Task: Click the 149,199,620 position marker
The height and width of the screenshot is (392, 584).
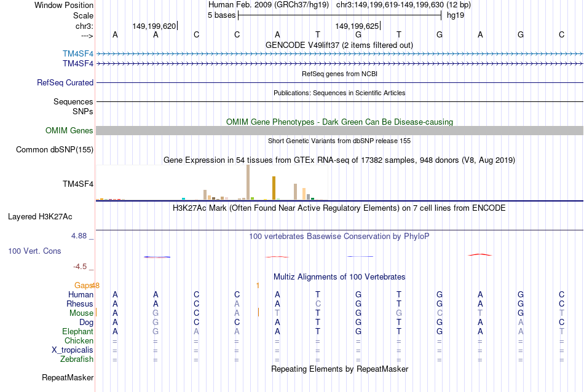Action: [155, 26]
